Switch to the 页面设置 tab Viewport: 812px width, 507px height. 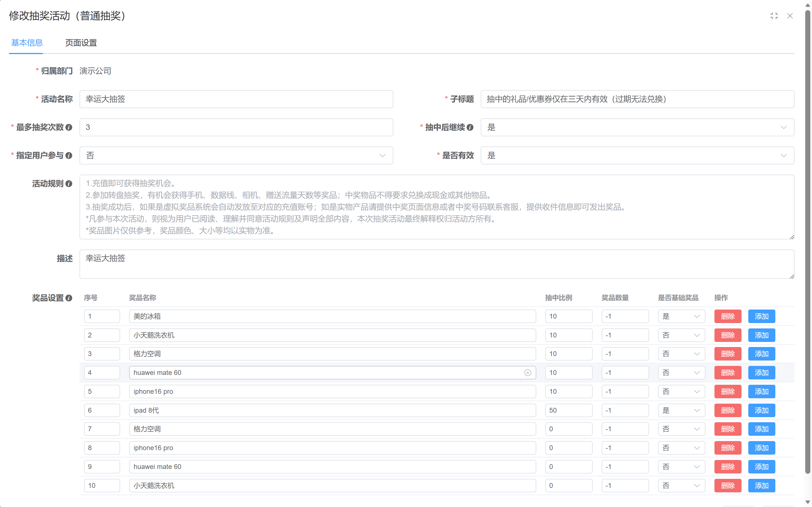(81, 43)
